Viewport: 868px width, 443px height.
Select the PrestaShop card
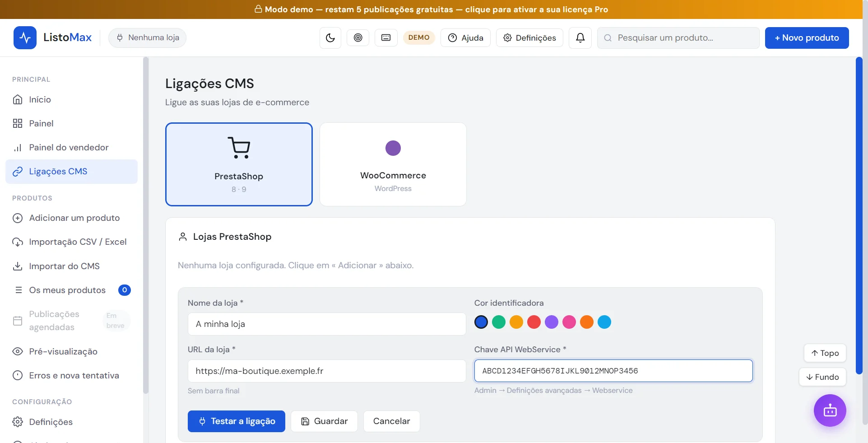[239, 164]
